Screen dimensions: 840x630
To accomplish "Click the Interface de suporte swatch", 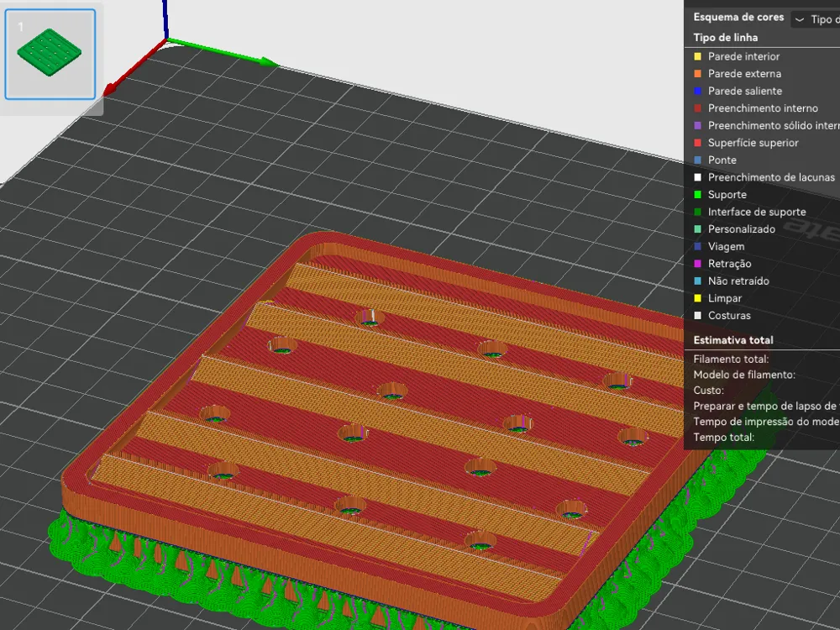I will 697,212.
